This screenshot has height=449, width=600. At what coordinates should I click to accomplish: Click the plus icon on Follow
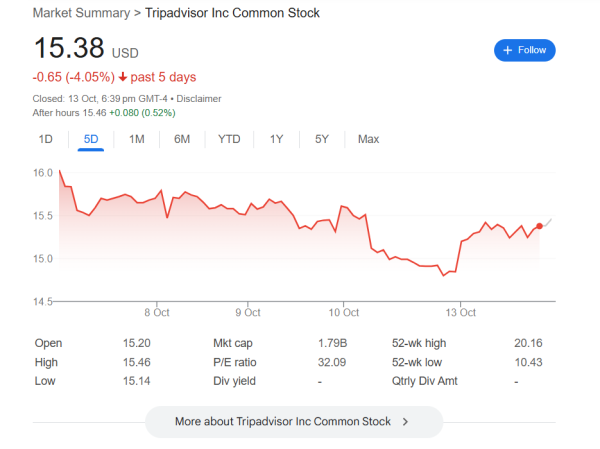(x=508, y=50)
